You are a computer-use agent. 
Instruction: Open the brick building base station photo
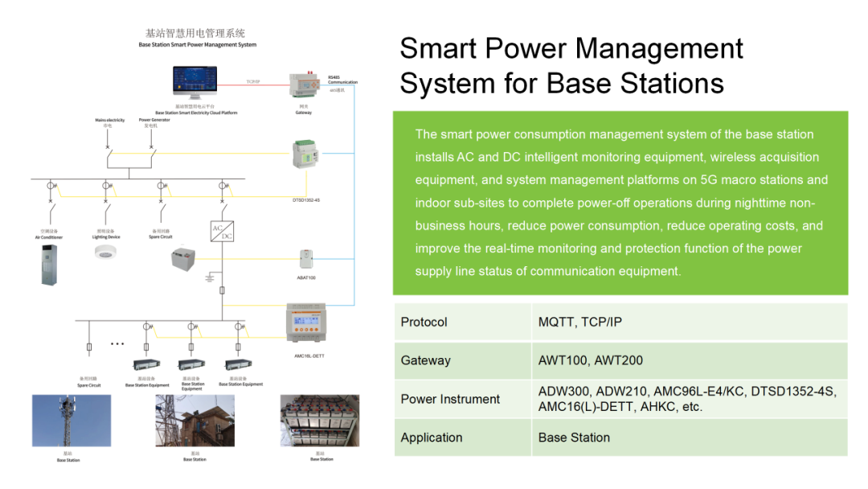194,421
